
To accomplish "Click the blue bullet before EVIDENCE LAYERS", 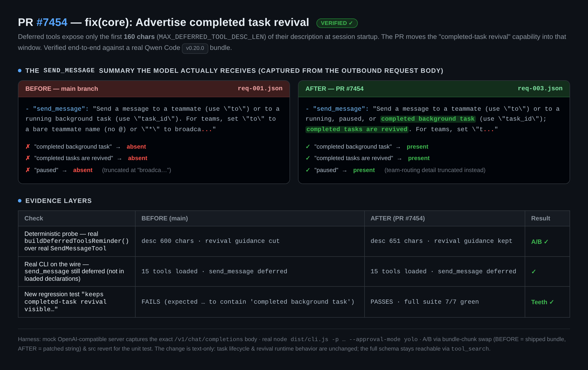I will coord(20,201).
